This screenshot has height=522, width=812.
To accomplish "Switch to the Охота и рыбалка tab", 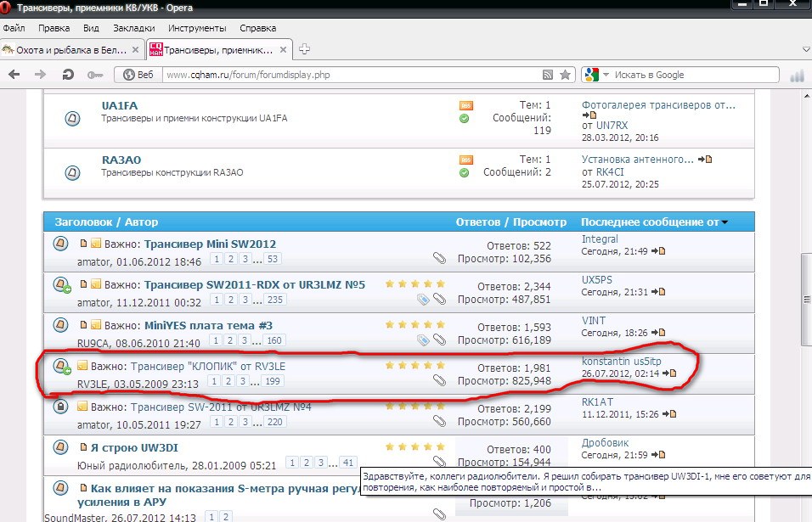I will (72, 48).
